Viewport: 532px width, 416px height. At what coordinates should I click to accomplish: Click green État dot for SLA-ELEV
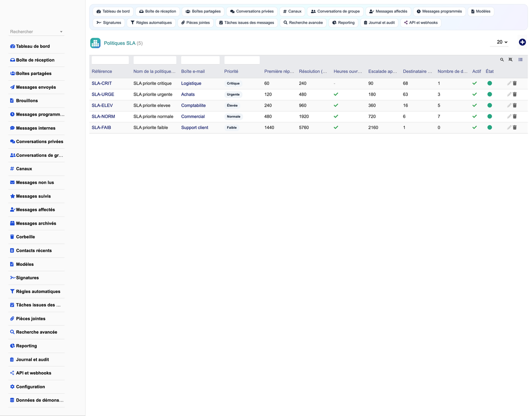coord(489,105)
